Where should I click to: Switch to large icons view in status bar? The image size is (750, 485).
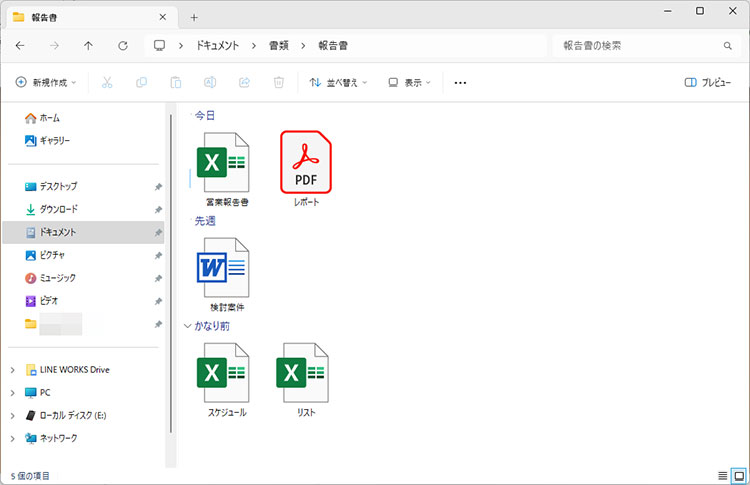click(738, 475)
